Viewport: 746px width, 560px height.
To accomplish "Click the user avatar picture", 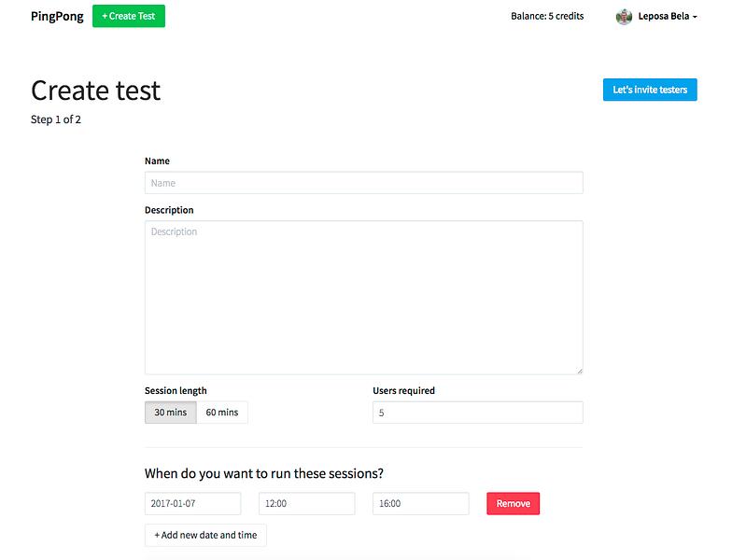I will (x=624, y=17).
